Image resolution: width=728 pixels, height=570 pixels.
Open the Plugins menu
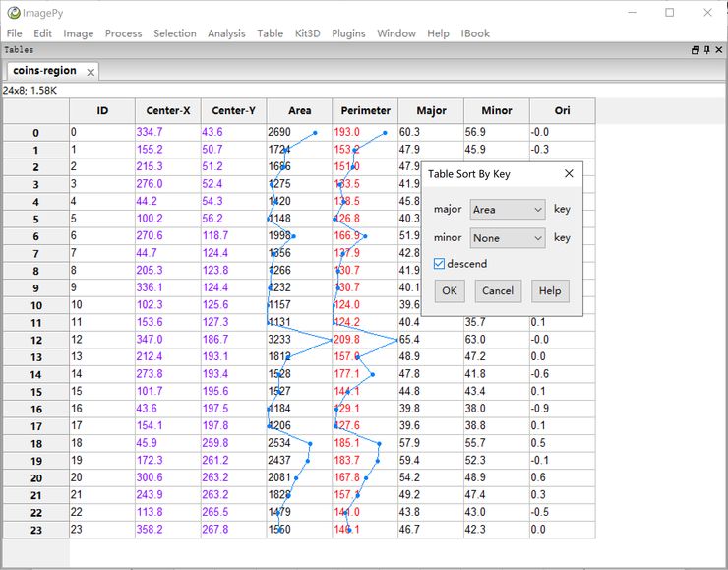pos(348,33)
